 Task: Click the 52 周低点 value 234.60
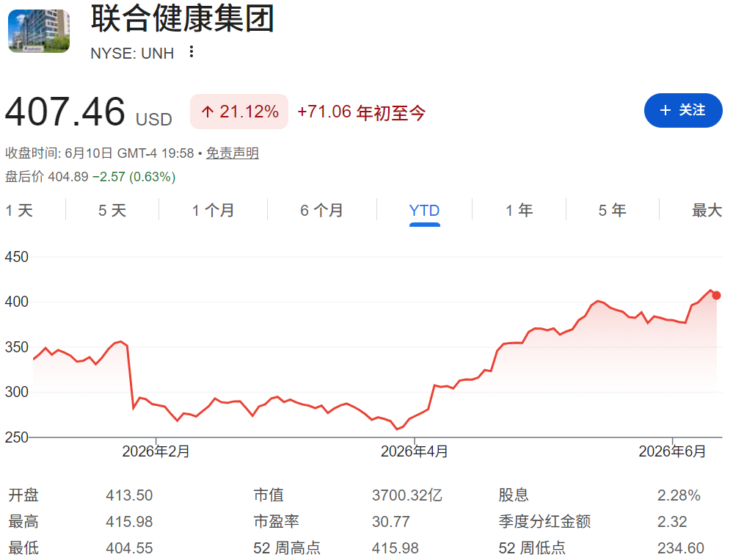(681, 548)
